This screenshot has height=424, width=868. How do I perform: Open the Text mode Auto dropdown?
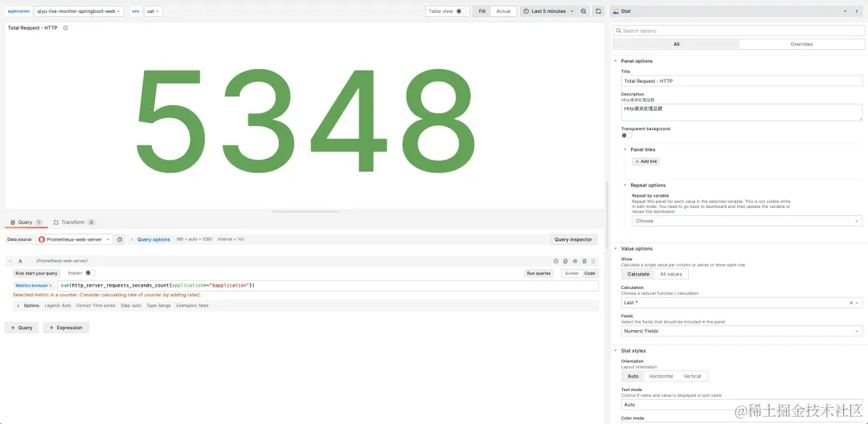pyautogui.click(x=742, y=405)
